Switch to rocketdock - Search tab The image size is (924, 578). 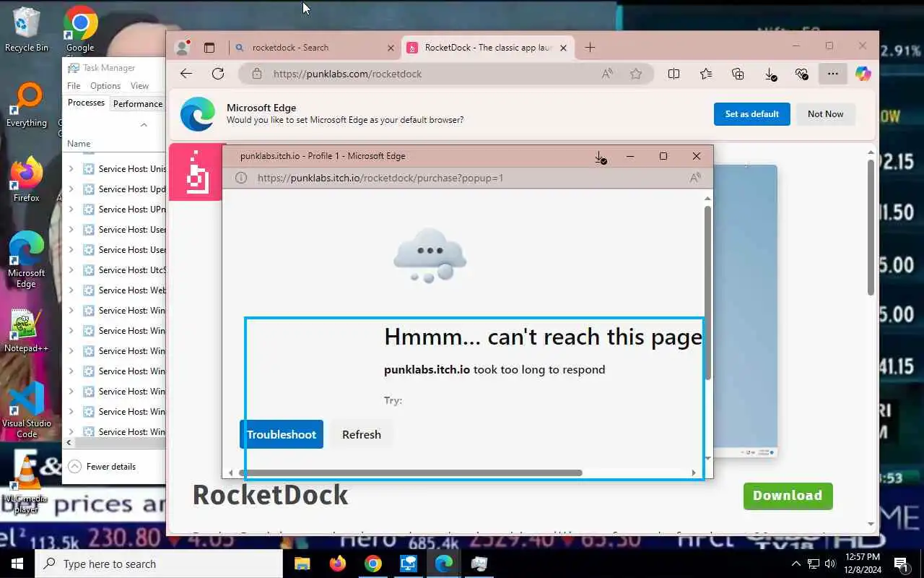tap(315, 48)
